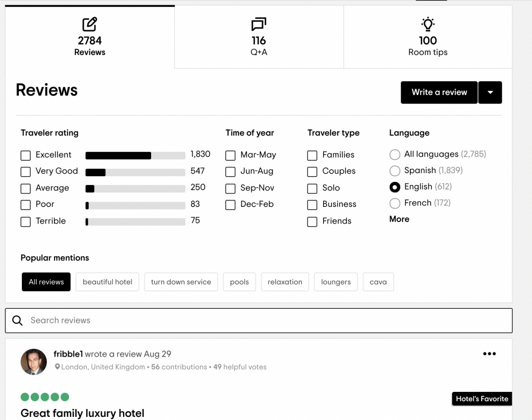Click into the Search reviews field
This screenshot has width=532, height=420.
pyautogui.click(x=260, y=320)
